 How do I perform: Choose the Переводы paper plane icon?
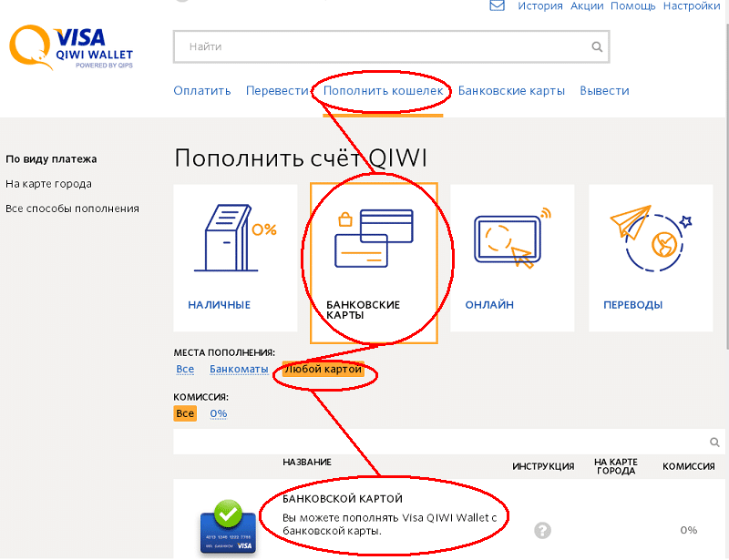[651, 238]
